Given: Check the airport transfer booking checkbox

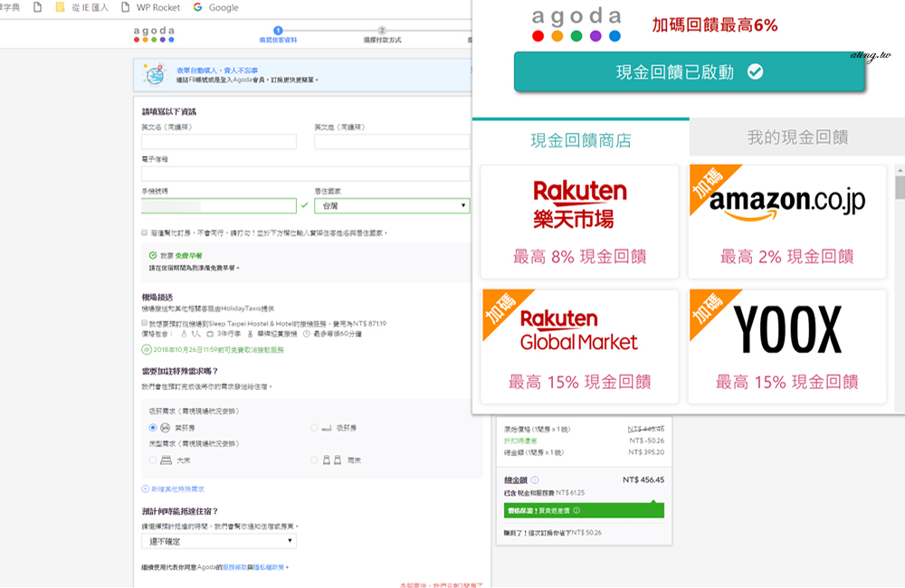Looking at the screenshot, I should coord(145,323).
